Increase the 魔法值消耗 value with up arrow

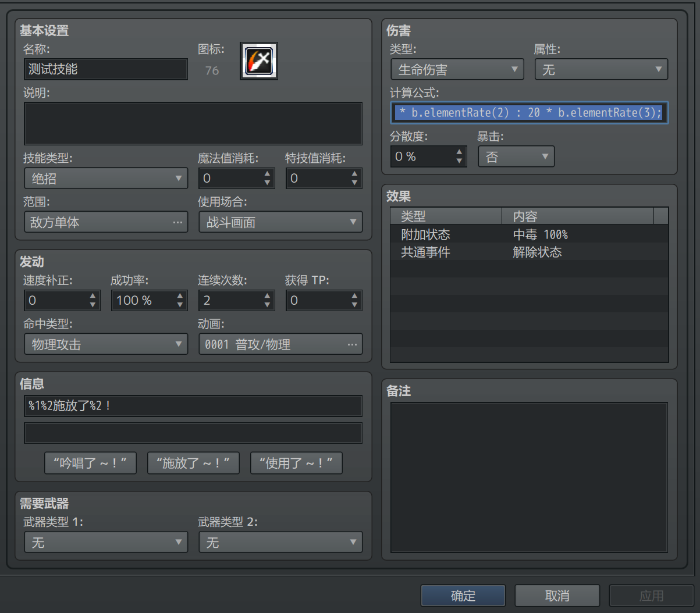(268, 173)
